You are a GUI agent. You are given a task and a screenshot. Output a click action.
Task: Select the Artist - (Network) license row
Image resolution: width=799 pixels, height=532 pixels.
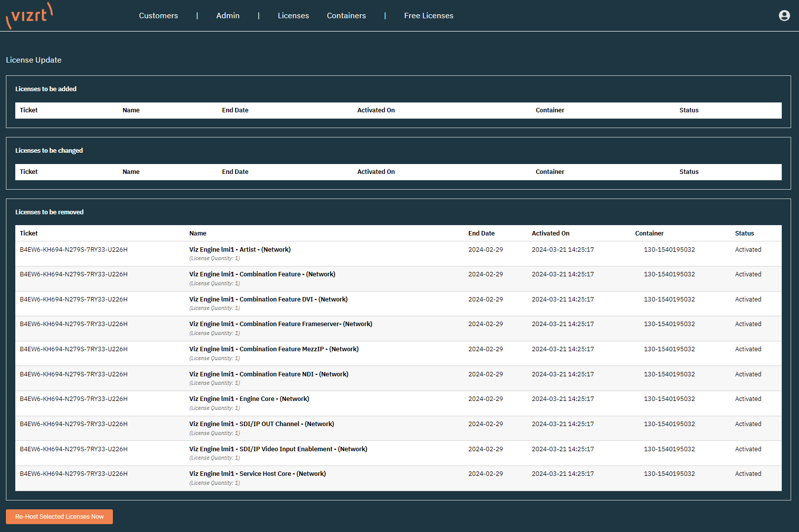coord(240,250)
